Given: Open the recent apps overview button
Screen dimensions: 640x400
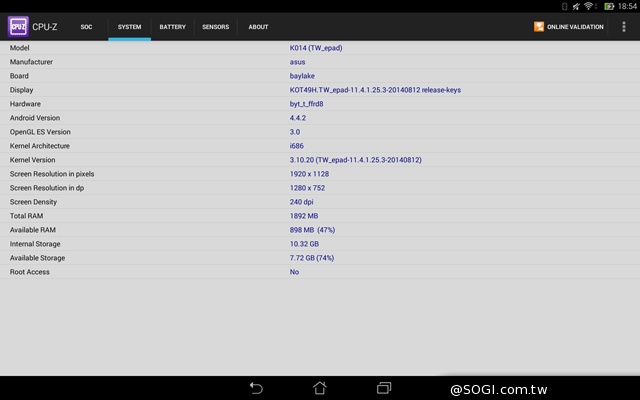Looking at the screenshot, I should (x=384, y=388).
